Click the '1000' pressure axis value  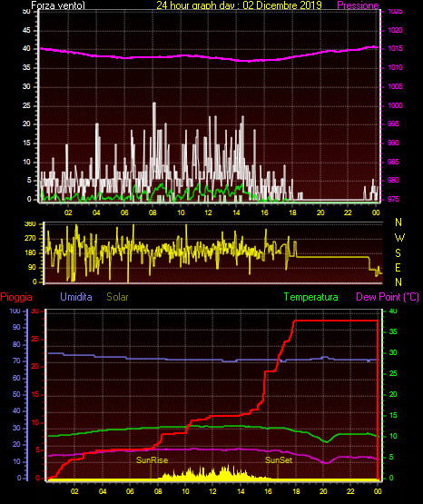[x=395, y=105]
